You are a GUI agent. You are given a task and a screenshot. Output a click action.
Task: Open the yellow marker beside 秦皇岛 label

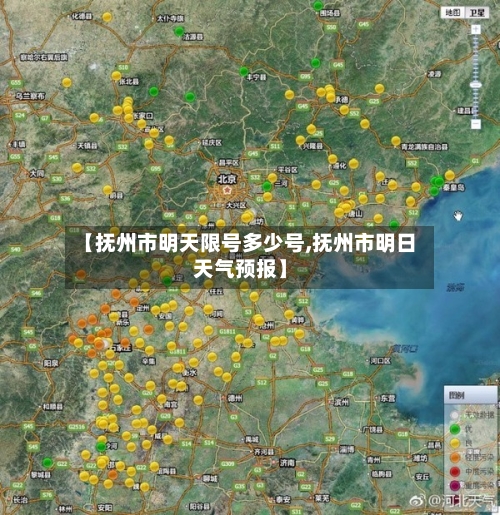point(450,175)
